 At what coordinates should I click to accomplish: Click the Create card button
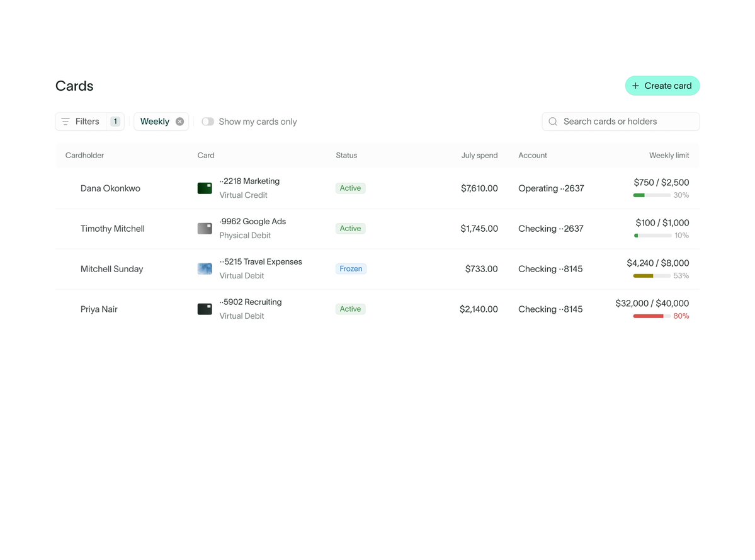[662, 86]
